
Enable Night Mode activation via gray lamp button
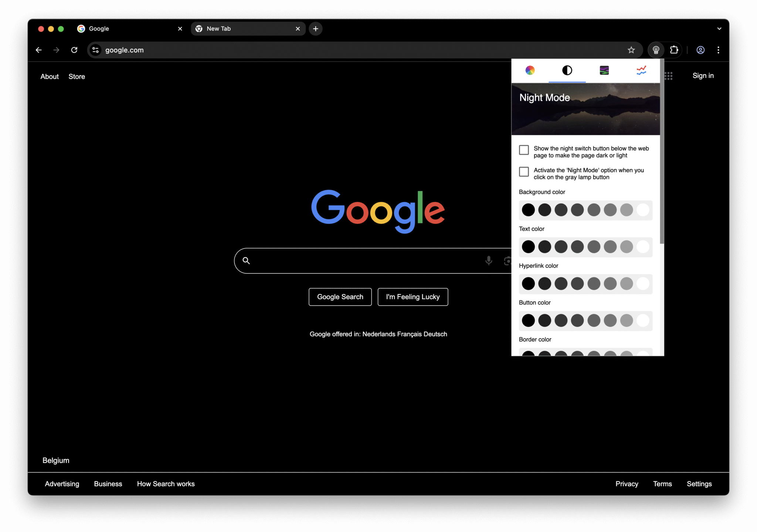pyautogui.click(x=524, y=172)
